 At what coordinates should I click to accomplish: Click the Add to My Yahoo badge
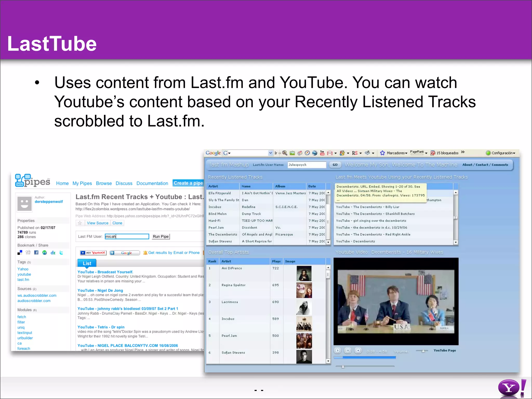pos(93,253)
